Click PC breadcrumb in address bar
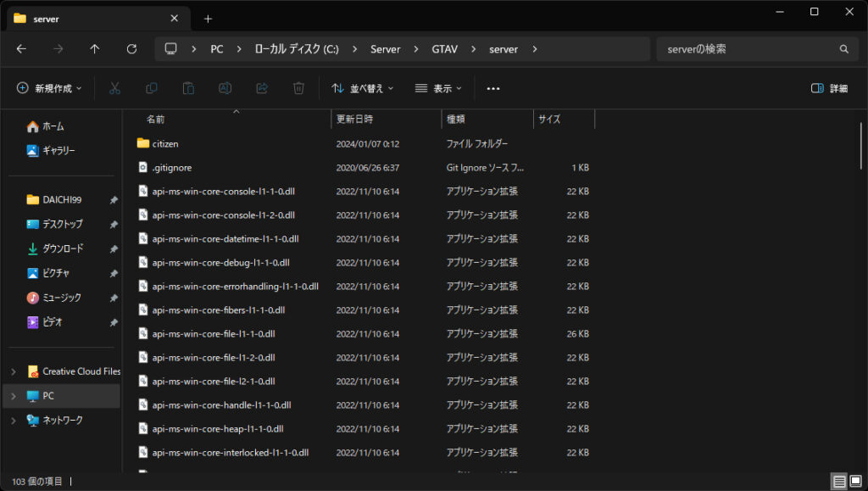The image size is (868, 491). 217,48
